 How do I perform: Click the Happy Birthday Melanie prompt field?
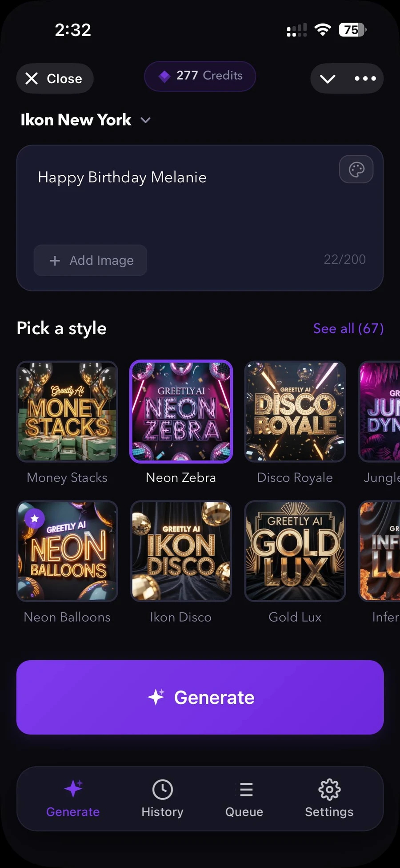click(x=200, y=218)
